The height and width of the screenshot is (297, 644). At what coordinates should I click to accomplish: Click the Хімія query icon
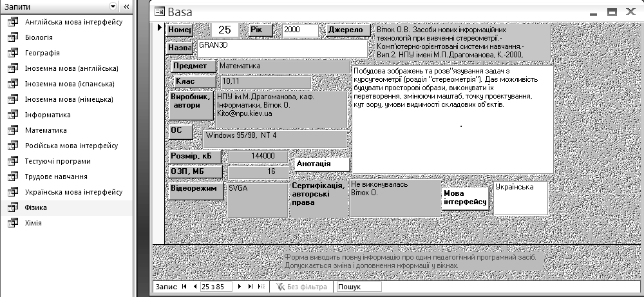coord(13,223)
